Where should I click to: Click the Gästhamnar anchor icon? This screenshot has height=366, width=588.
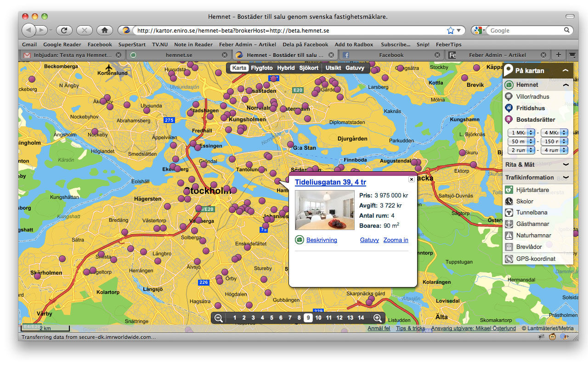point(509,224)
